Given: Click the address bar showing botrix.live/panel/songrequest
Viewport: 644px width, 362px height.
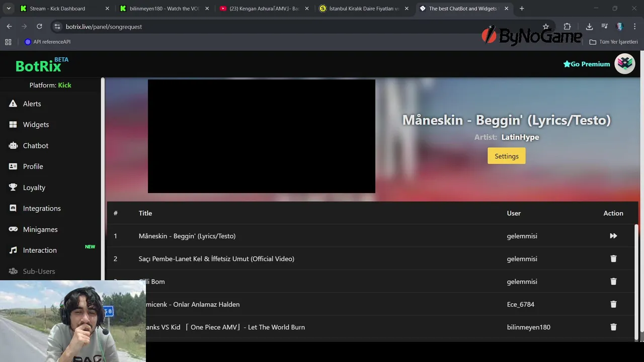Looking at the screenshot, I should point(302,27).
